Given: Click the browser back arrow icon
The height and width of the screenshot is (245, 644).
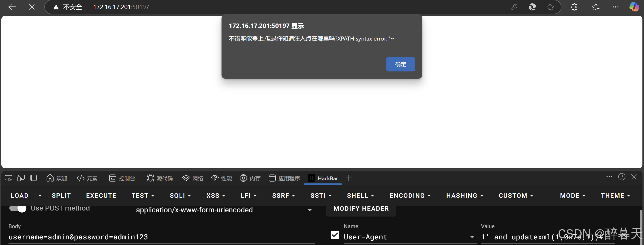Looking at the screenshot, I should (x=12, y=7).
